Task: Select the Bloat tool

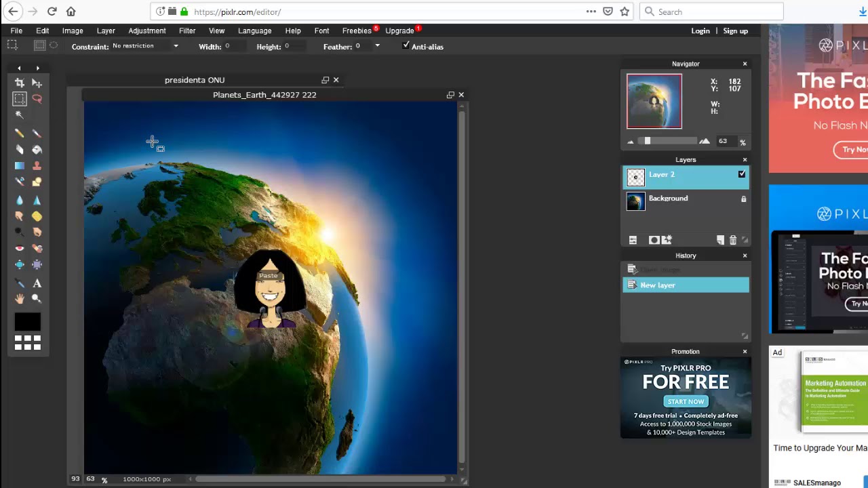Action: (19, 265)
